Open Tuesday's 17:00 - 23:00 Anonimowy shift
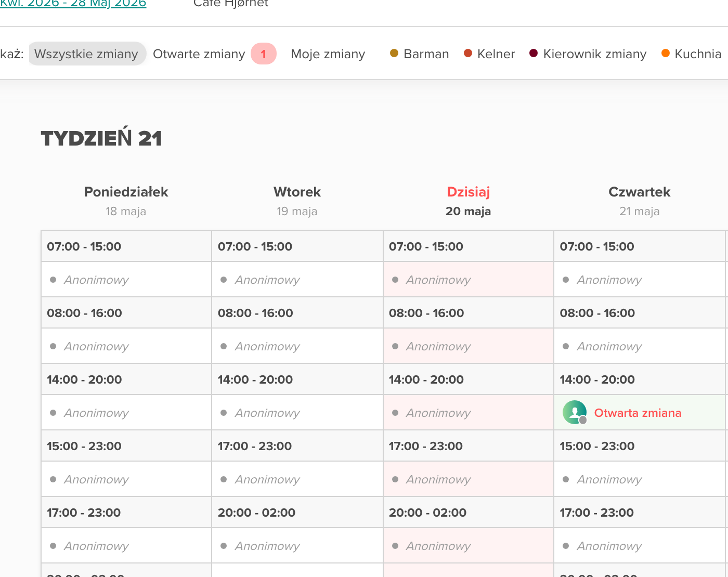Image resolution: width=728 pixels, height=577 pixels. 297,479
